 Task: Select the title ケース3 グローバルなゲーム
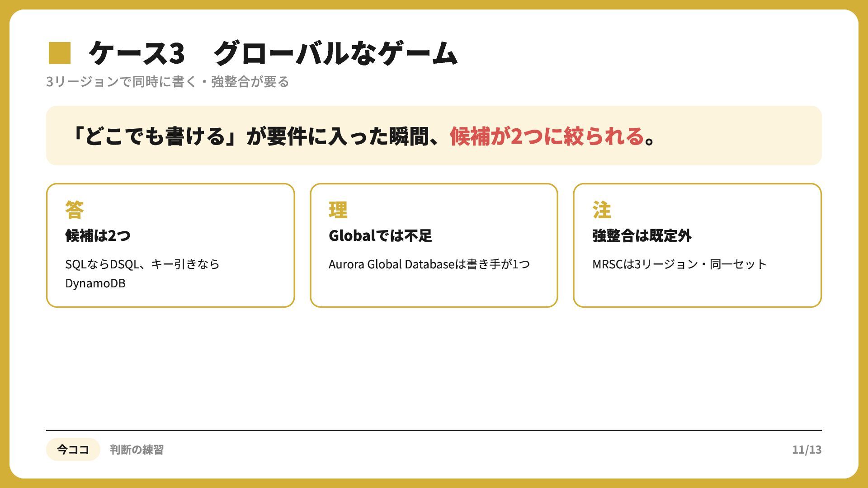273,53
